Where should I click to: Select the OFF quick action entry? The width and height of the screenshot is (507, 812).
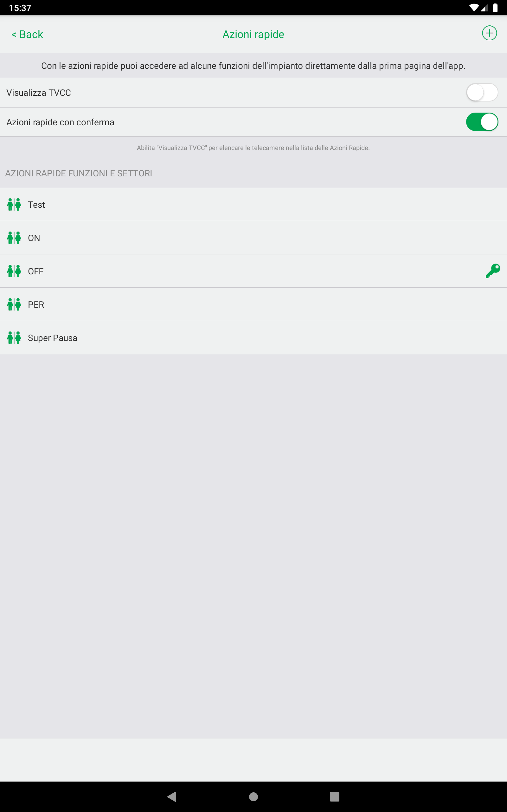tap(253, 271)
